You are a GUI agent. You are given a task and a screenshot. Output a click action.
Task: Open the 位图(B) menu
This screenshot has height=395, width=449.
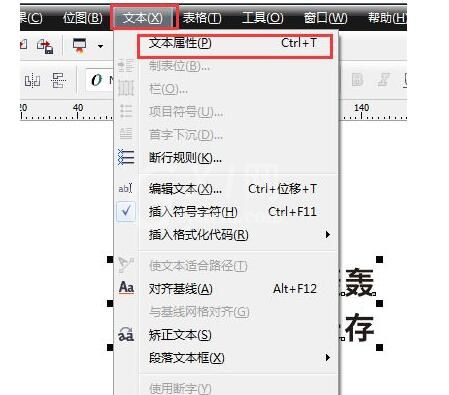83,18
